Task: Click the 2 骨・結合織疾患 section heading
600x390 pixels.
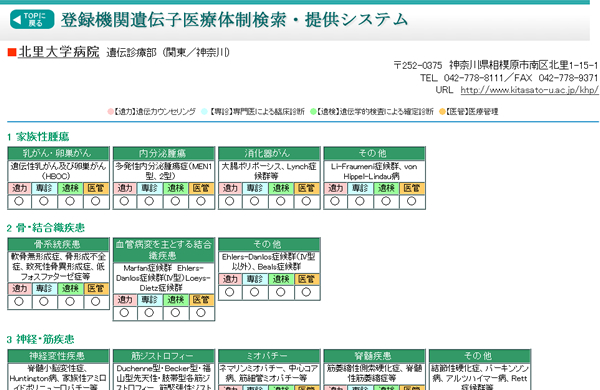Action: click(x=46, y=228)
